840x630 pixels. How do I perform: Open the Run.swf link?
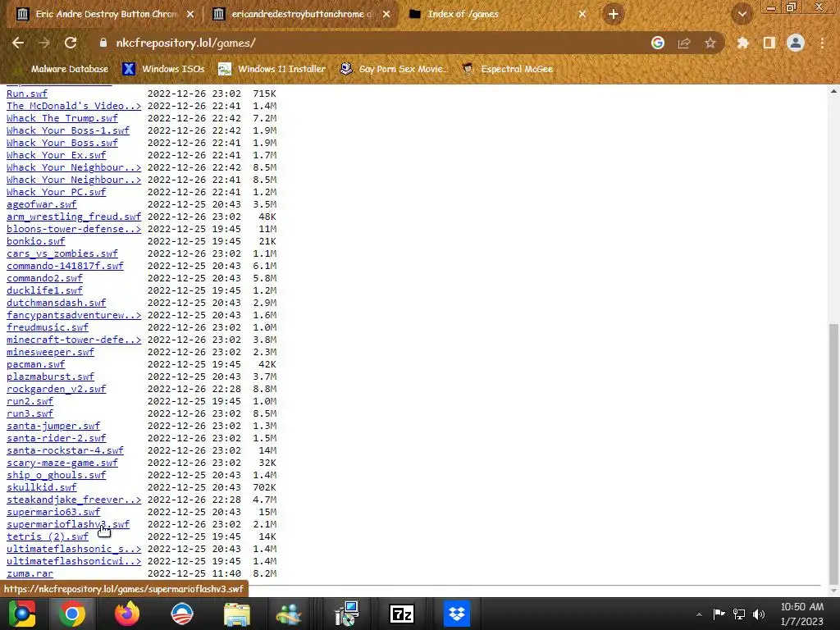[x=27, y=94]
